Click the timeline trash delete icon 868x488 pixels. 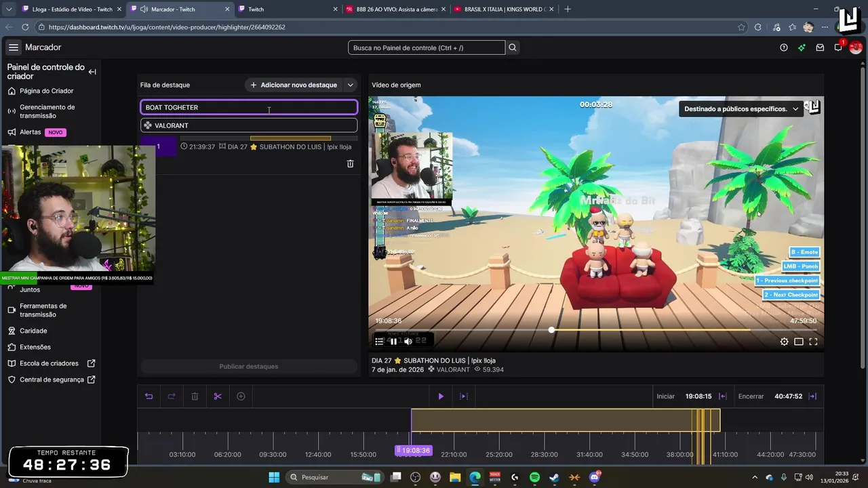[195, 396]
